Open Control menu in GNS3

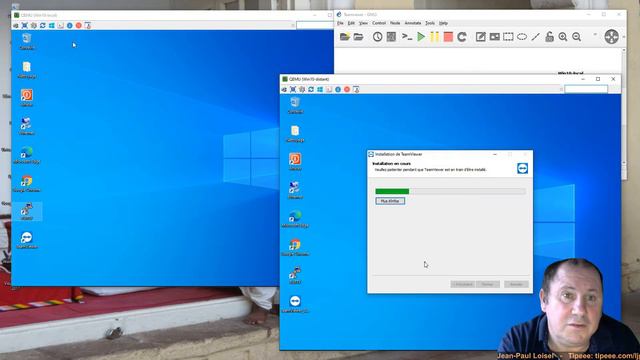click(x=379, y=23)
